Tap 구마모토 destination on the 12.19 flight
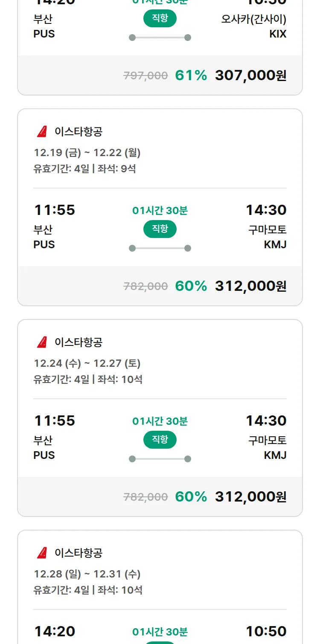The width and height of the screenshot is (320, 644). pos(267,230)
